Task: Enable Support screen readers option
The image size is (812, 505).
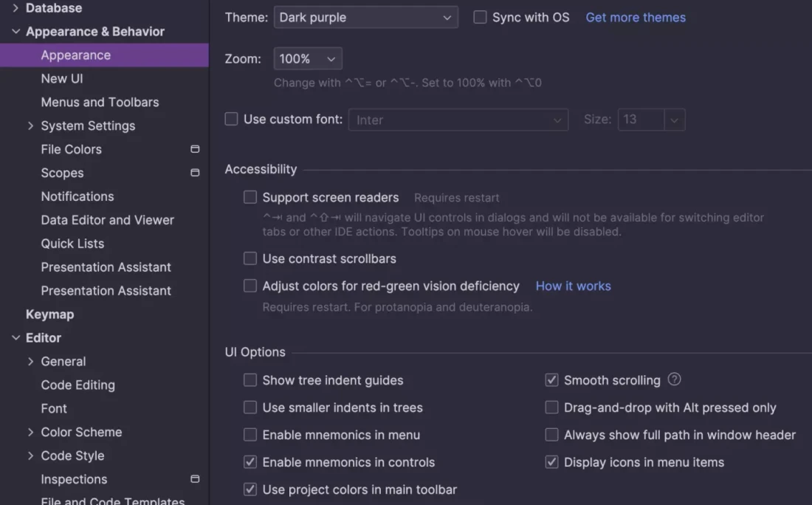Action: (x=250, y=197)
